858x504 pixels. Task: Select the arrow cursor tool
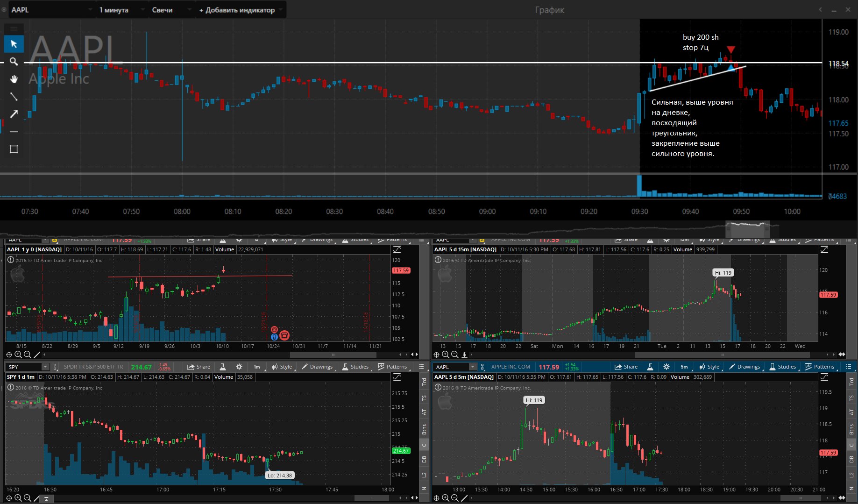(x=14, y=44)
